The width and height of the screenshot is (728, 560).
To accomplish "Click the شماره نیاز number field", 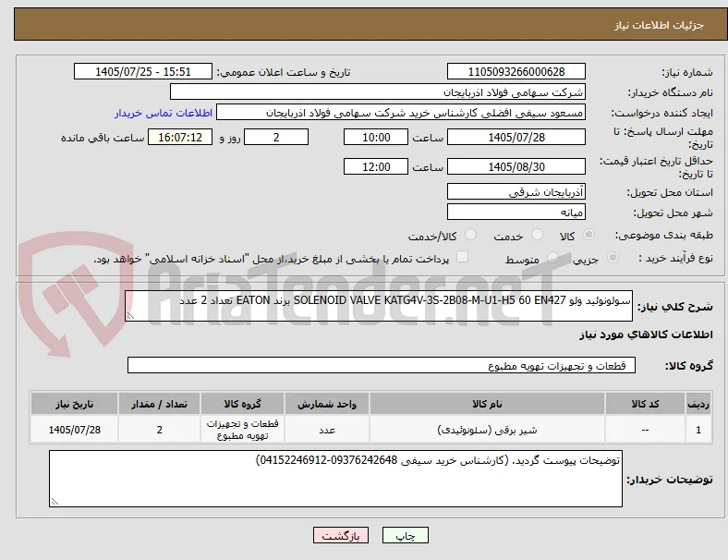I will 516,71.
